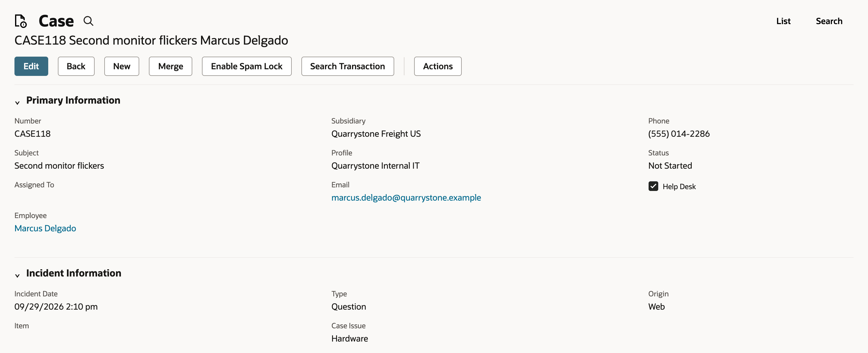Open the Marcus Delgado employee link
Viewport: 868px width, 353px height.
click(45, 228)
